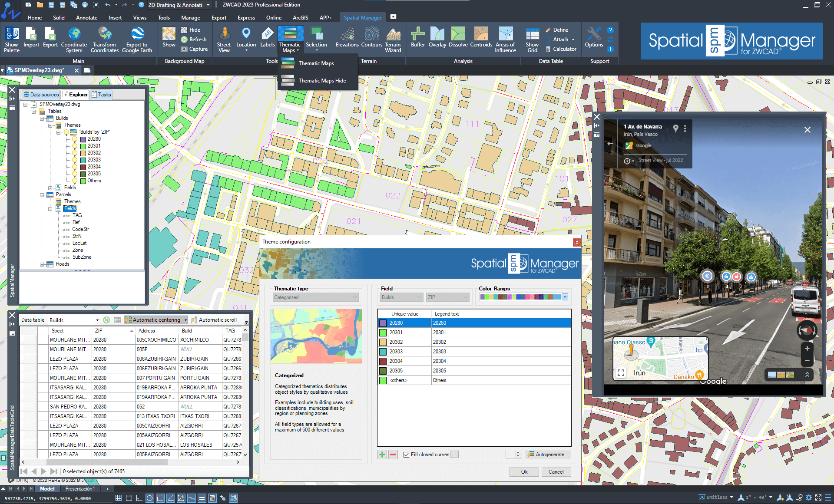Click the Show Palette ribbon icon

pos(12,40)
